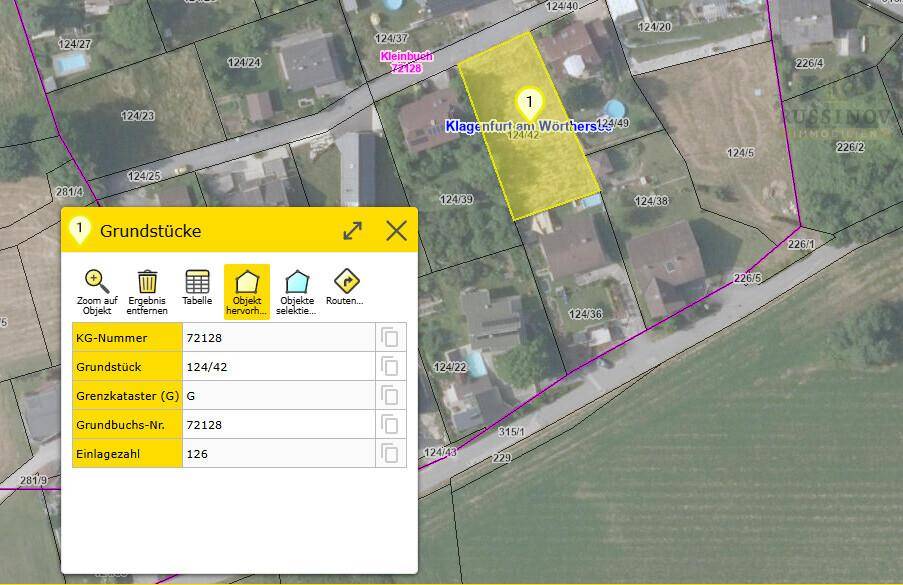Copy the Einlagezahl value 126
This screenshot has width=903, height=585.
click(x=390, y=453)
